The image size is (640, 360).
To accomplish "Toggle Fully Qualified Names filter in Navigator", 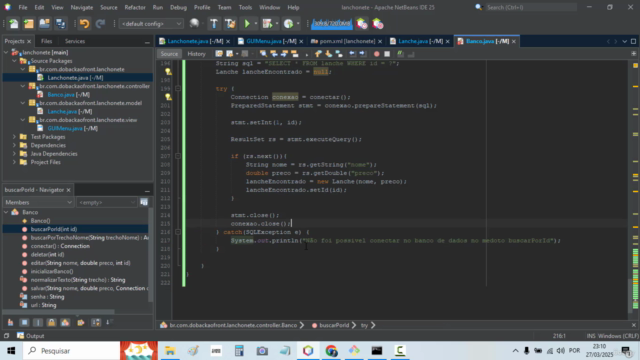I will 81,322.
